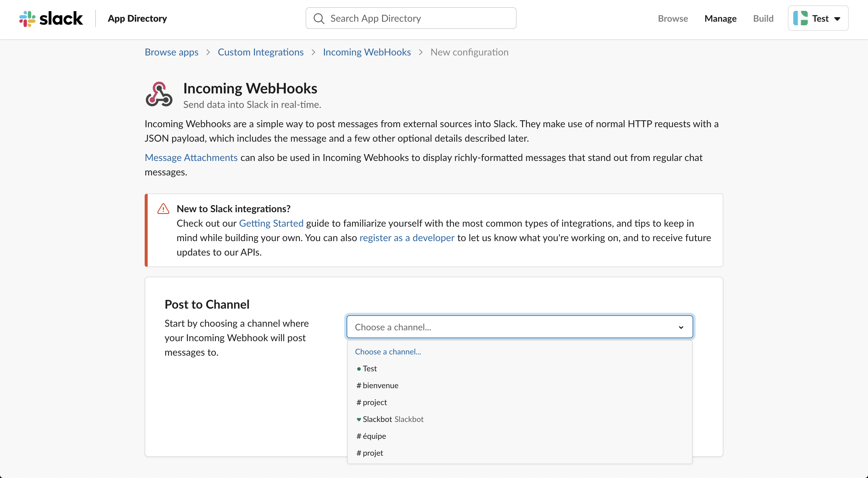868x478 pixels.
Task: Select the Slackbot option
Action: (x=520, y=419)
